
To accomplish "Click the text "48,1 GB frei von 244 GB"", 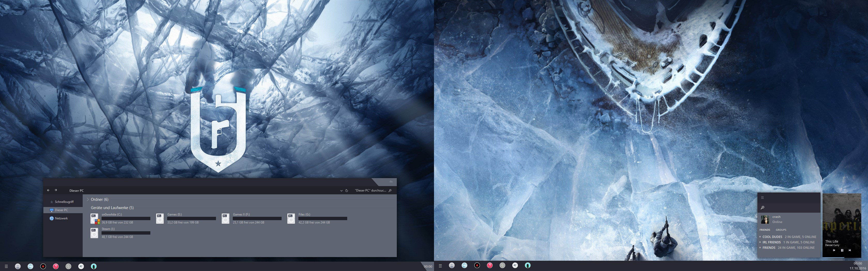I will 117,237.
